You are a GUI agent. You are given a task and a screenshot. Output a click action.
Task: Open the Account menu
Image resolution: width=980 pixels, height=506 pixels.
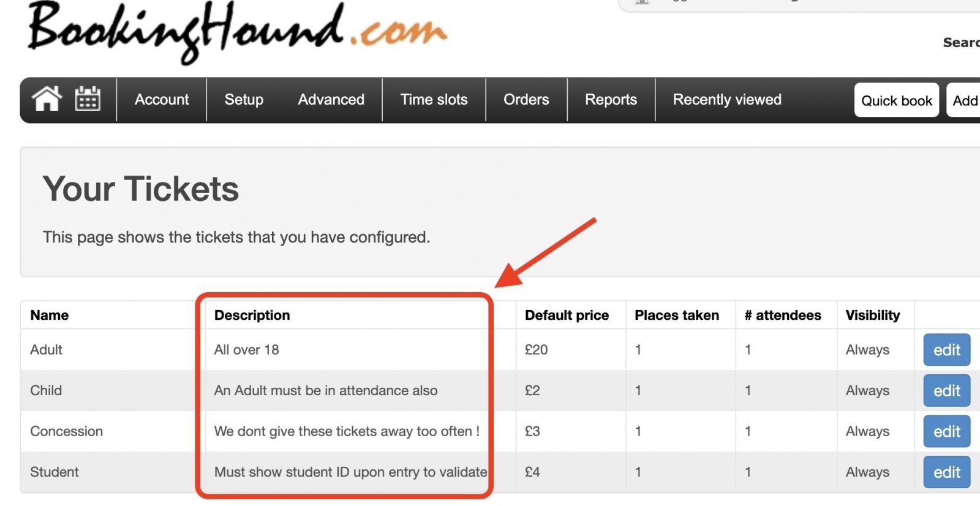162,100
